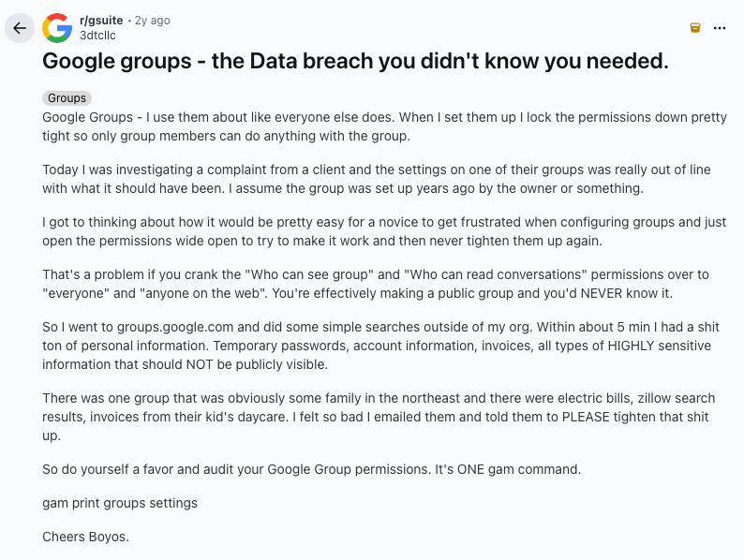The width and height of the screenshot is (744, 560).
Task: Click the 'Cheers Boyos.' closing line
Action: point(85,537)
